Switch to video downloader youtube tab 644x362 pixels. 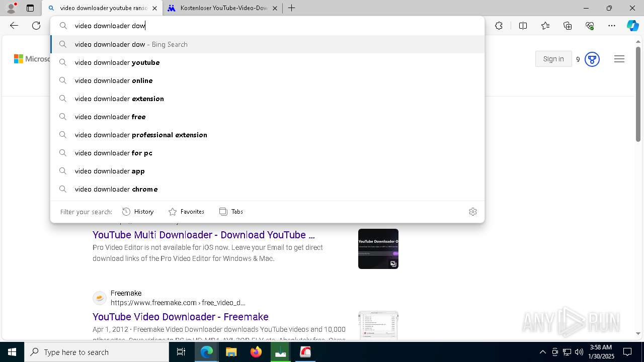(102, 8)
